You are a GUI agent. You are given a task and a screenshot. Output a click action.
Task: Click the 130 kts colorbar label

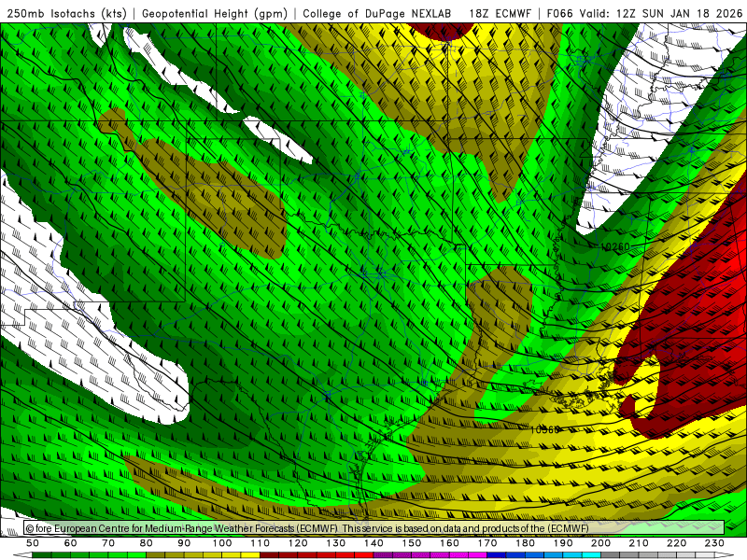pos(336,543)
